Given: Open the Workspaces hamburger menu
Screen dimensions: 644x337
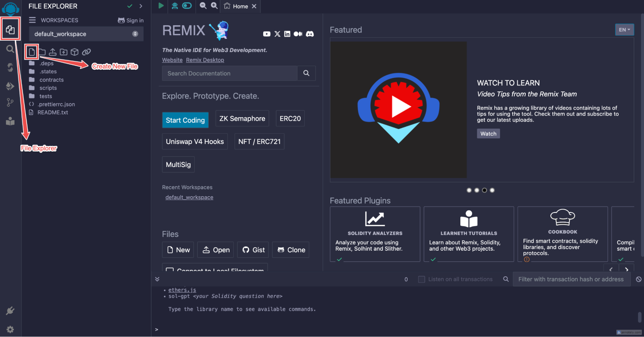Looking at the screenshot, I should 32,20.
